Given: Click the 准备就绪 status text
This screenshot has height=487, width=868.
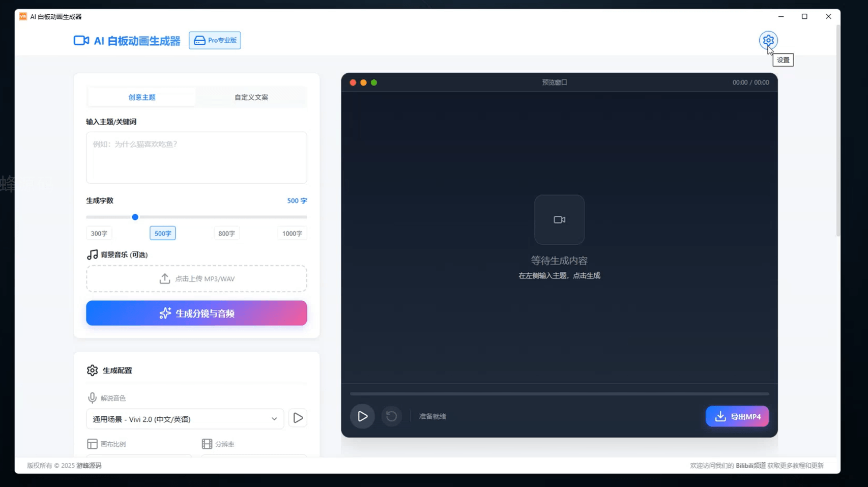Looking at the screenshot, I should tap(432, 416).
